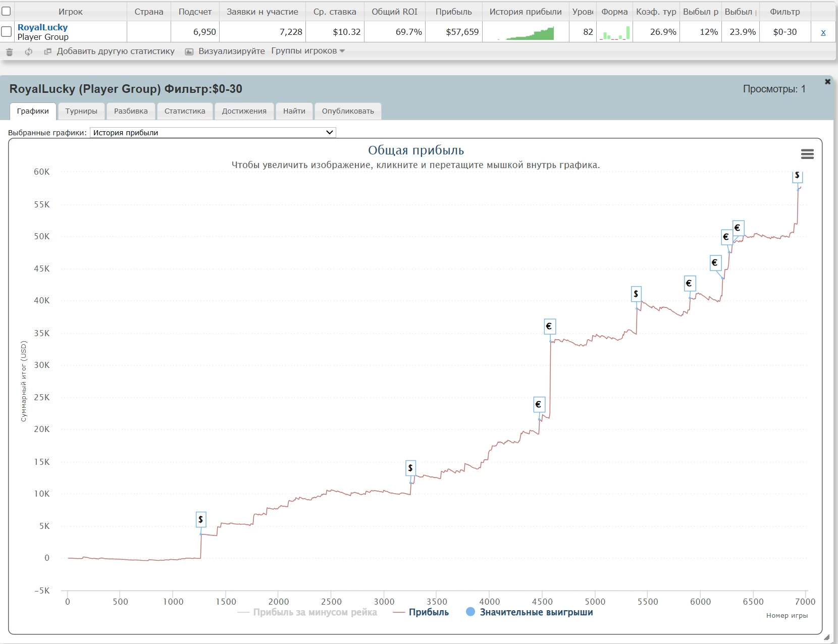This screenshot has height=644, width=838.
Task: Switch to the Турниры tab
Action: pos(81,111)
